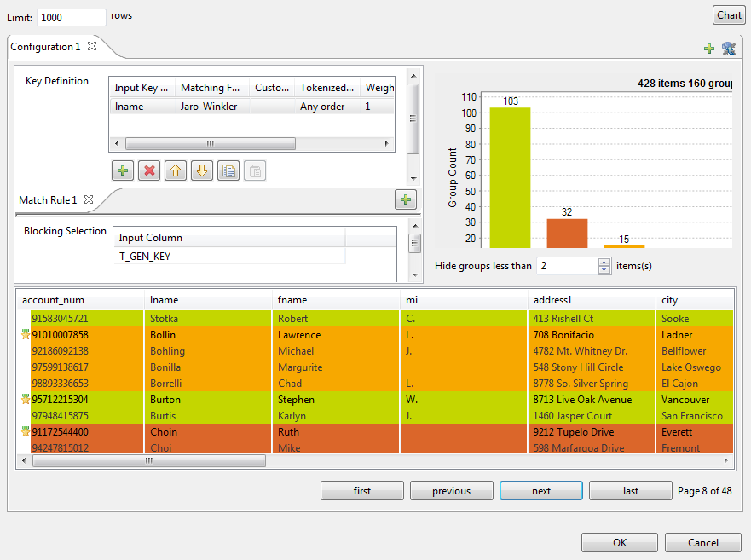Open the Chart view button

point(729,15)
